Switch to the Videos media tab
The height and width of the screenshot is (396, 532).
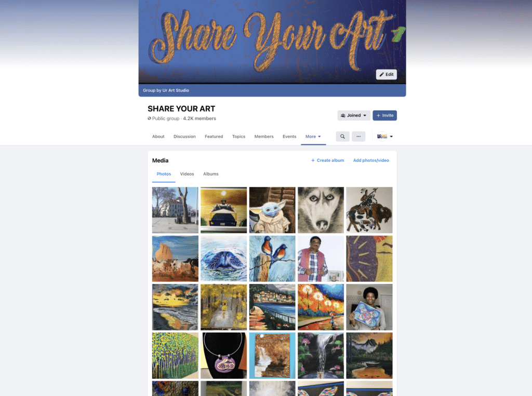(x=187, y=174)
